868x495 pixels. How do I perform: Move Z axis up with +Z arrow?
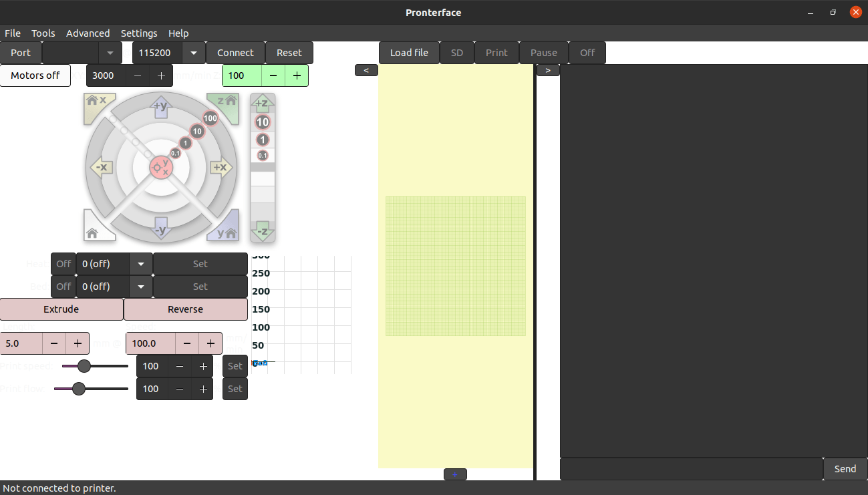point(263,104)
